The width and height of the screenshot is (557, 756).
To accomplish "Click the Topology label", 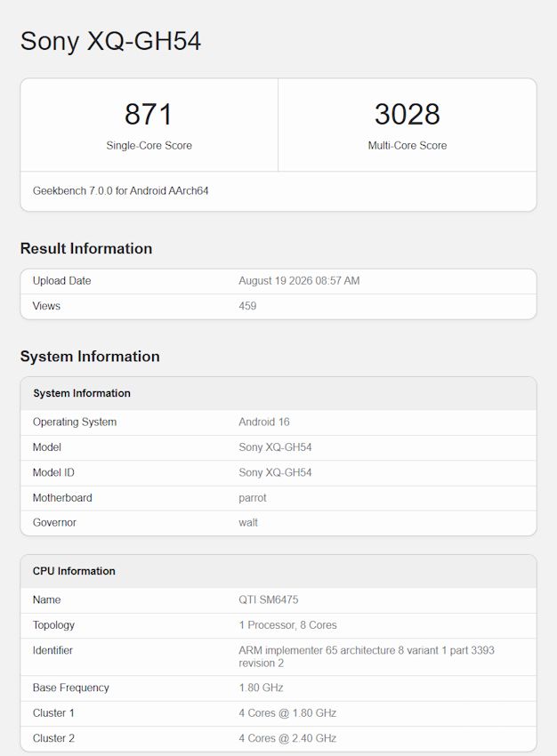I will click(x=53, y=625).
